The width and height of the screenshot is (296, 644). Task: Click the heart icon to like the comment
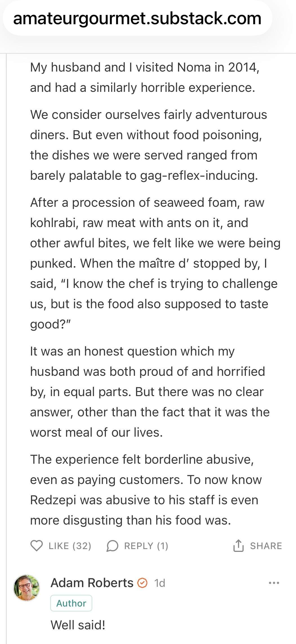[37, 546]
